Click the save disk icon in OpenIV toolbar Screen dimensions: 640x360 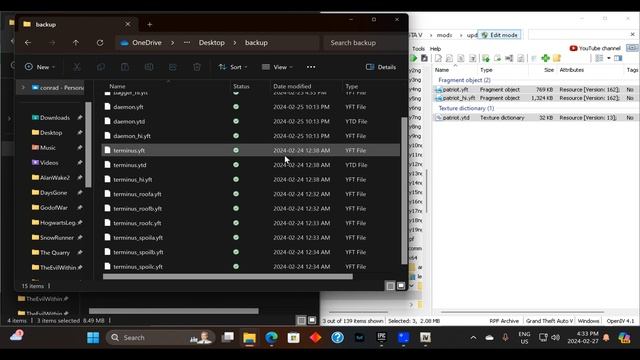coord(424,58)
